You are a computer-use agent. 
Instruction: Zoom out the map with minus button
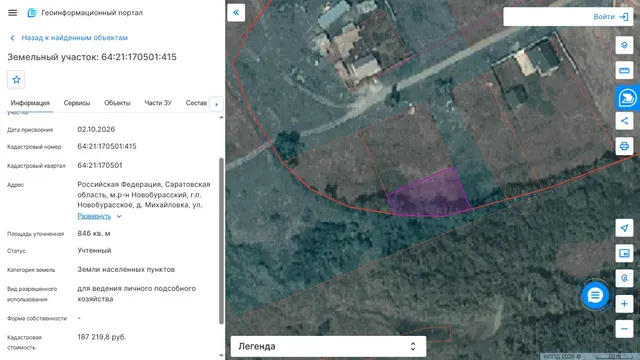coord(624,329)
